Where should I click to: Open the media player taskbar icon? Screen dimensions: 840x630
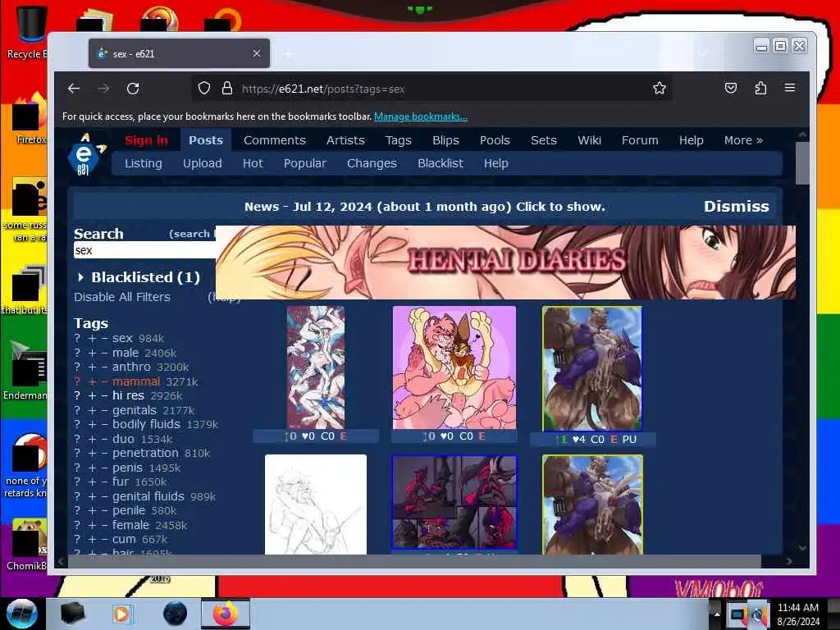click(x=121, y=614)
